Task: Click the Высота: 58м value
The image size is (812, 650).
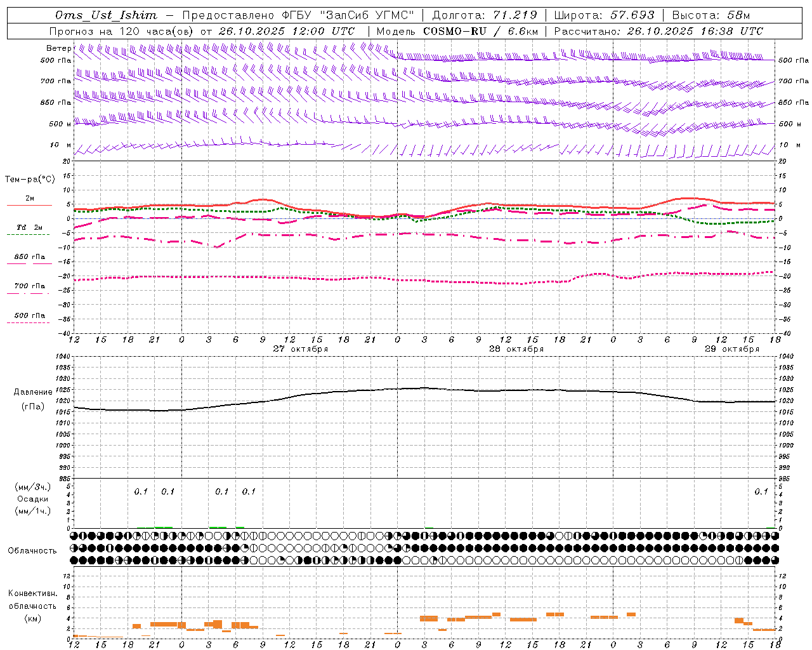Action: pyautogui.click(x=711, y=15)
